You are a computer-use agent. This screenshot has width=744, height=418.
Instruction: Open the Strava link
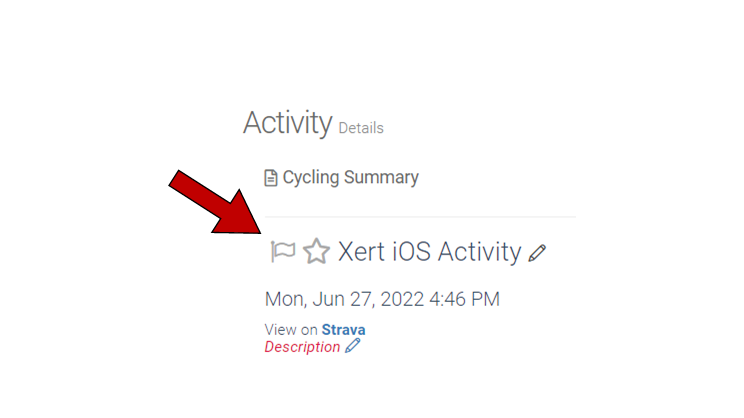pos(343,329)
